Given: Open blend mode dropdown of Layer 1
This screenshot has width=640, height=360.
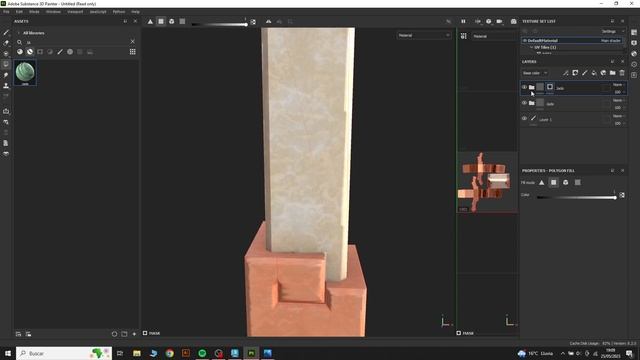Looking at the screenshot, I should coord(618,116).
